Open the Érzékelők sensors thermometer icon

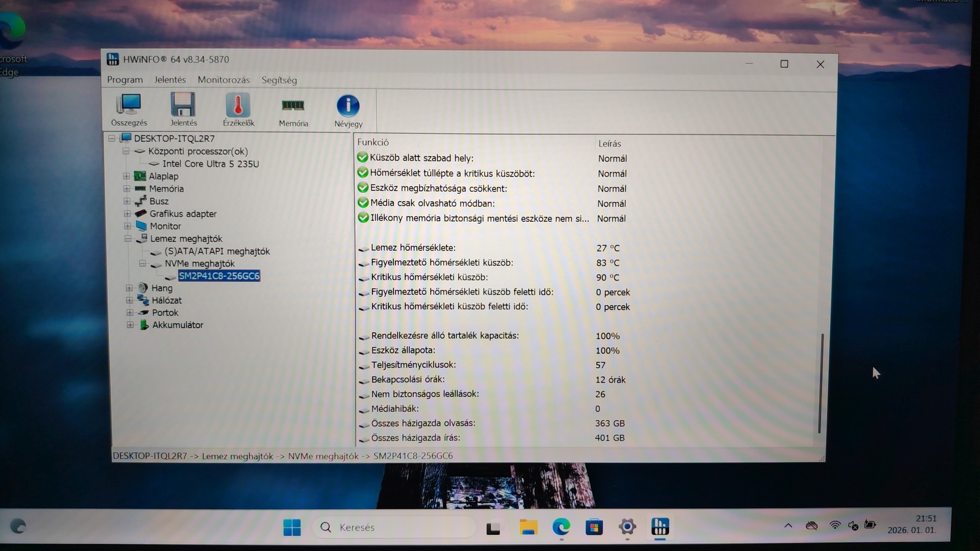[x=238, y=109]
